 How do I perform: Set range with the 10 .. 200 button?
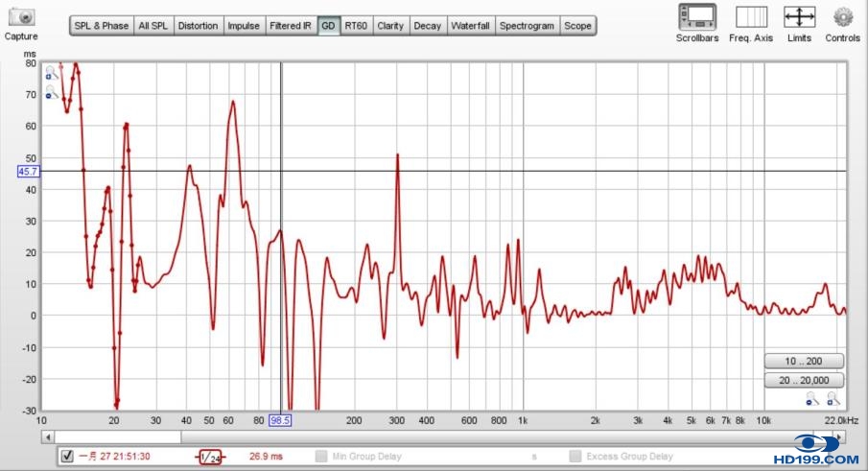(x=804, y=362)
